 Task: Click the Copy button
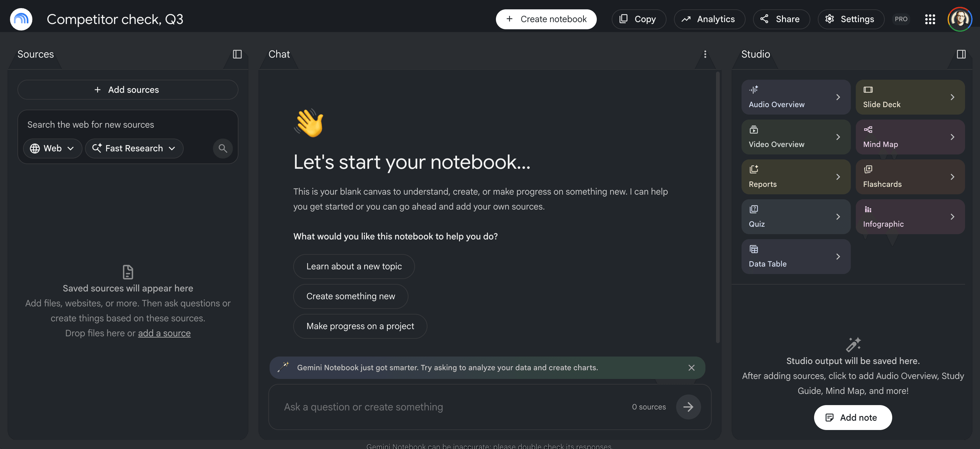[639, 19]
